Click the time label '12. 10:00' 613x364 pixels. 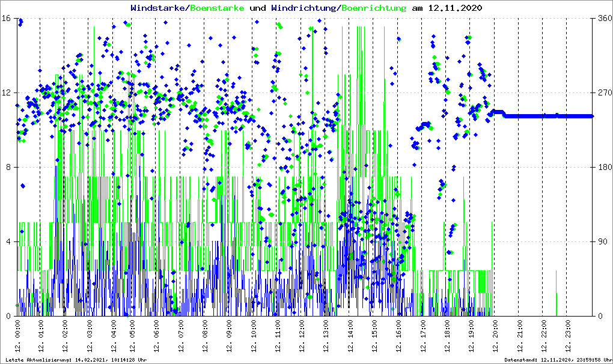pos(253,336)
